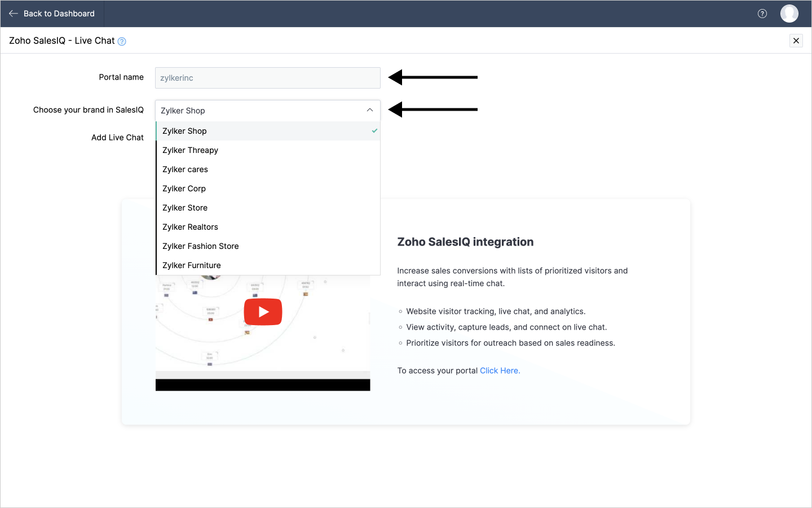Select Zylker Threapy from the brand list
This screenshot has height=508, width=812.
[268, 150]
